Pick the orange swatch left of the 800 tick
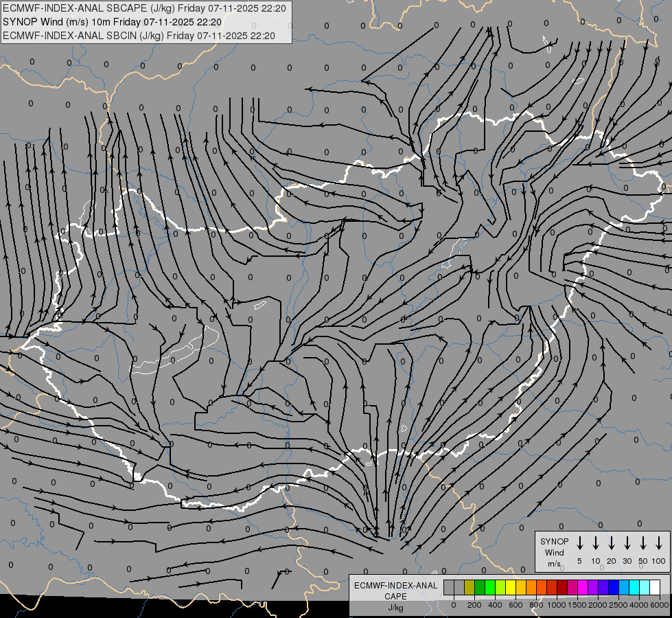672x618 pixels. coord(531,587)
